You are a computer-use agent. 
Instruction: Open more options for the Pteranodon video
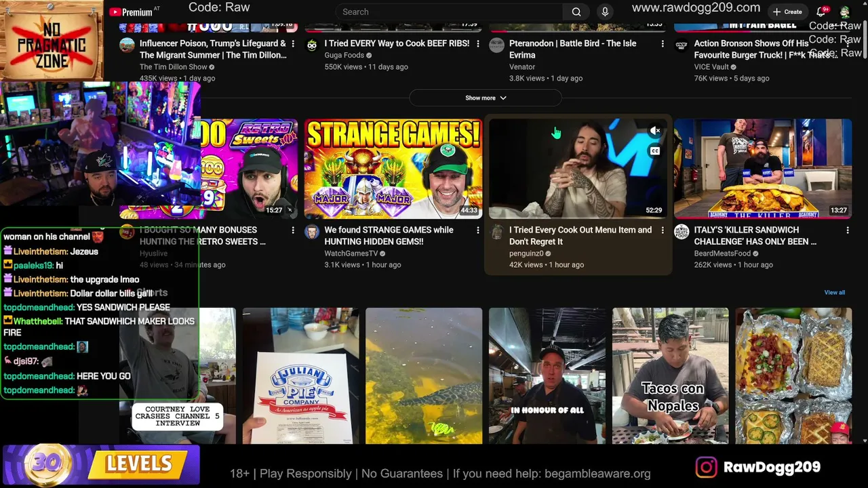tap(663, 43)
